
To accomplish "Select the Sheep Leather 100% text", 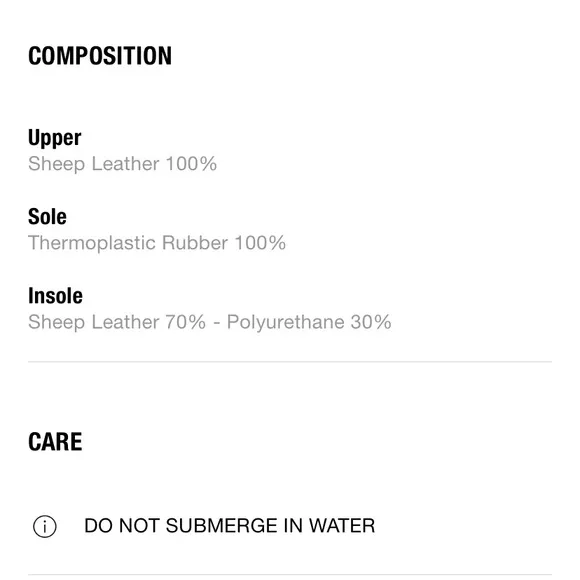I will pos(122,164).
